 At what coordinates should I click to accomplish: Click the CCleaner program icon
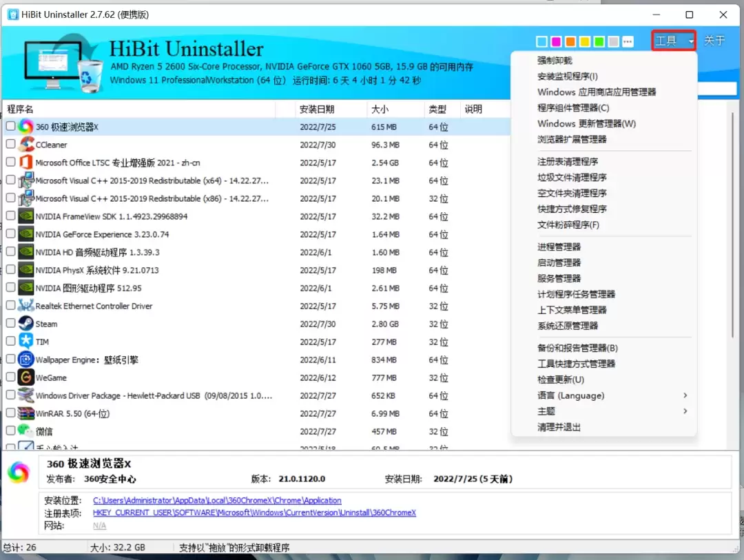click(x=26, y=144)
